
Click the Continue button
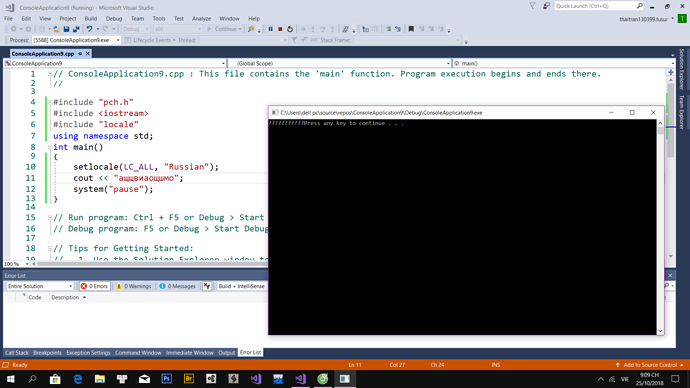(223, 29)
